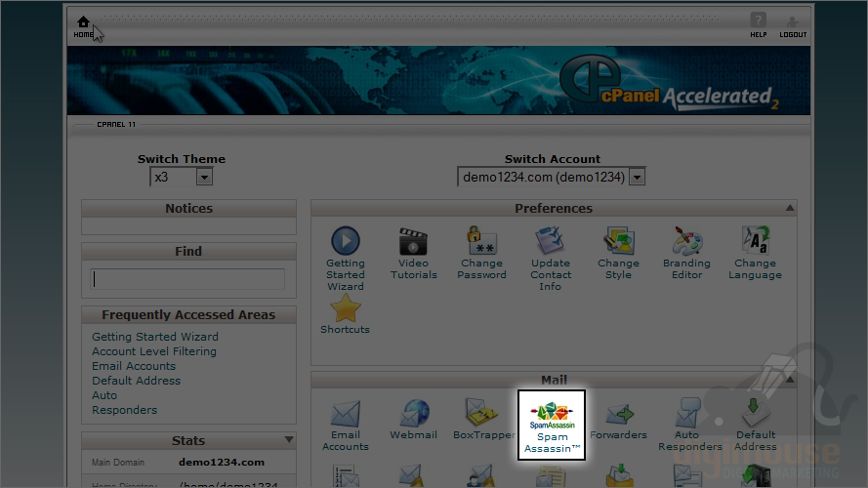The image size is (868, 488).
Task: Open Change Language
Action: click(x=755, y=254)
